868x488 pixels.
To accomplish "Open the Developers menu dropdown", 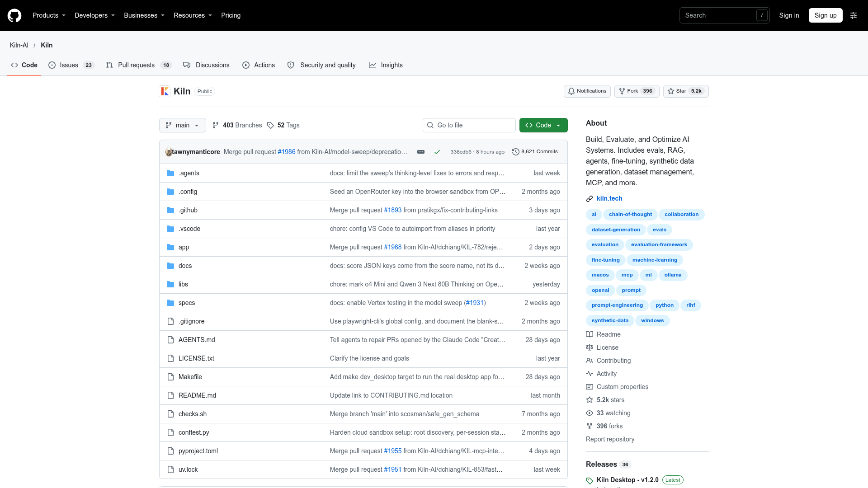I will [94, 15].
